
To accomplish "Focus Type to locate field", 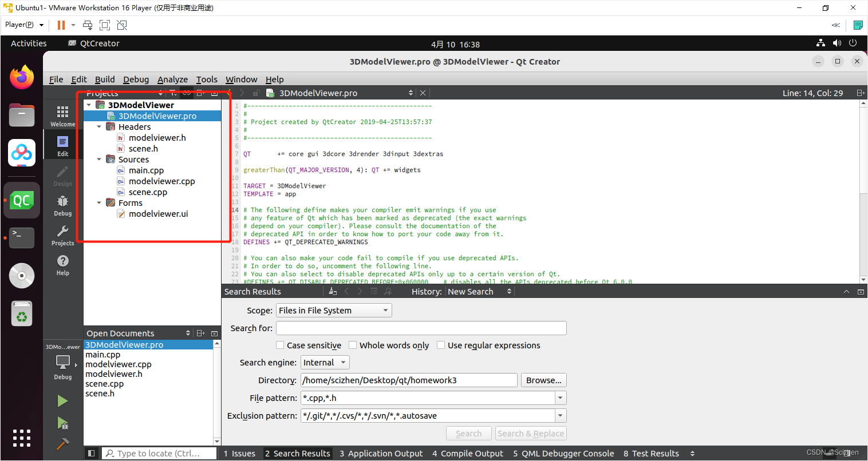I will point(159,454).
